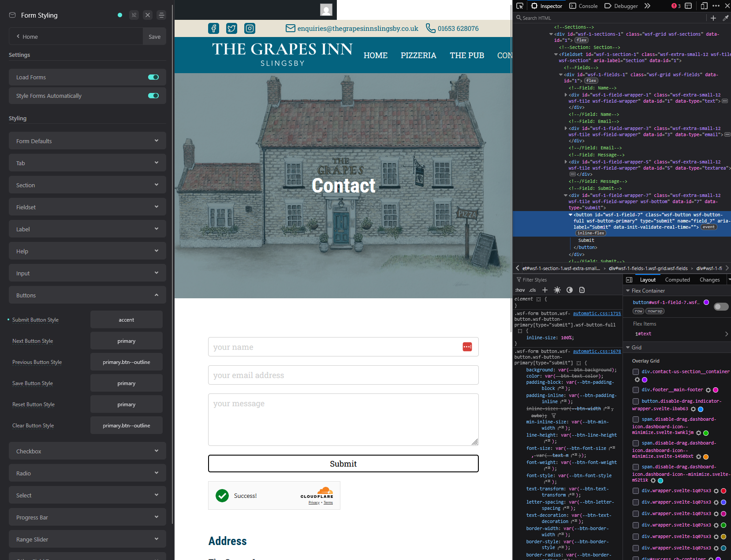
Task: Switch to the Console tab
Action: point(583,6)
